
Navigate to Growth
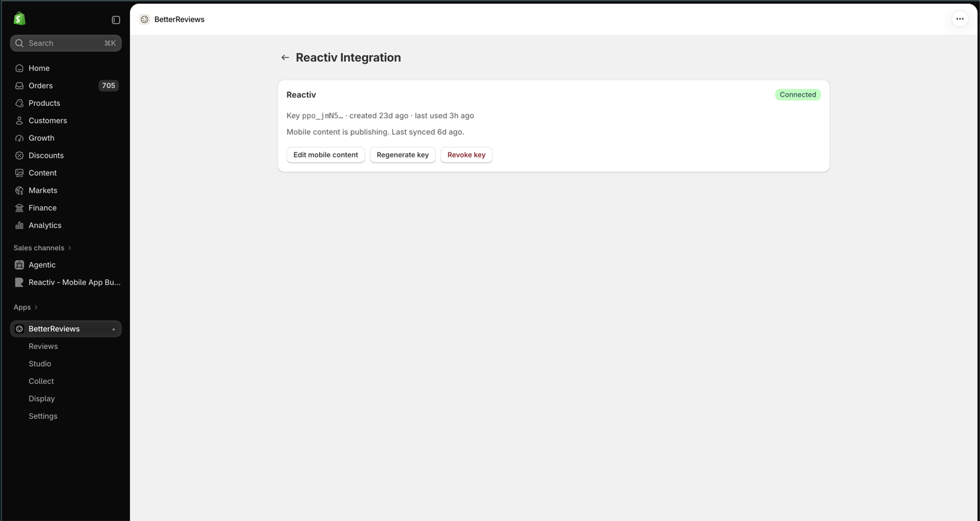tap(66, 138)
